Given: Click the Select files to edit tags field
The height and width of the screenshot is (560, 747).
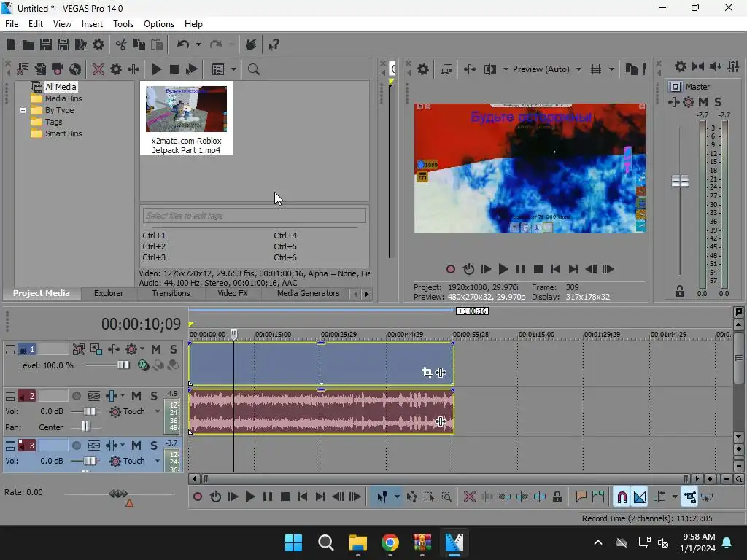Looking at the screenshot, I should coord(254,216).
